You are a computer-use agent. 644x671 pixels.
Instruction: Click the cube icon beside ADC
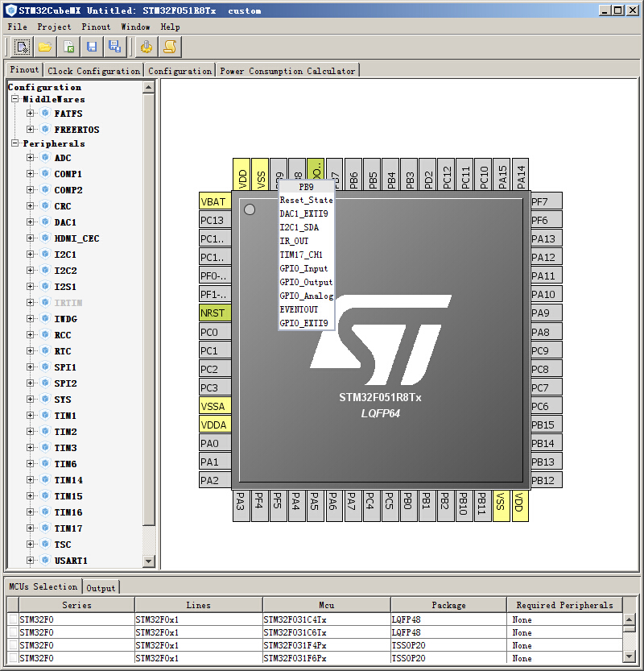point(45,158)
